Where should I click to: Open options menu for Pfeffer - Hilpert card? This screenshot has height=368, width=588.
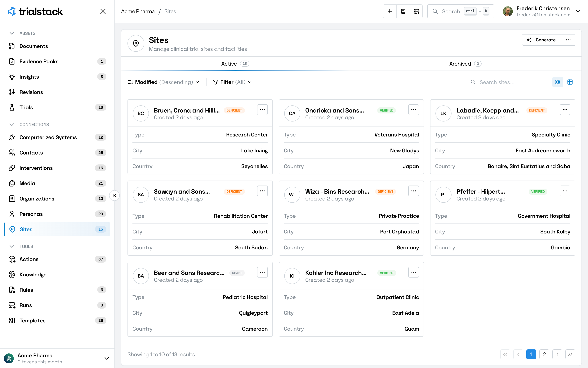point(565,191)
